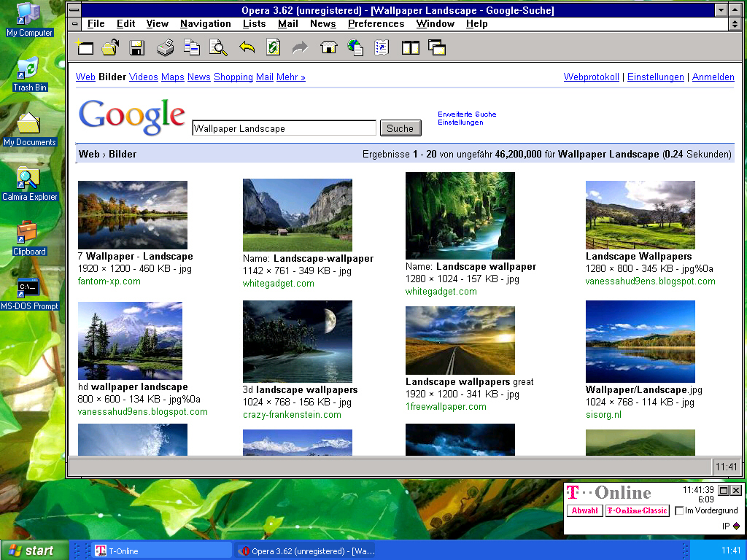Open the Edit menu
Image resolution: width=747 pixels, height=560 pixels.
[x=125, y=24]
